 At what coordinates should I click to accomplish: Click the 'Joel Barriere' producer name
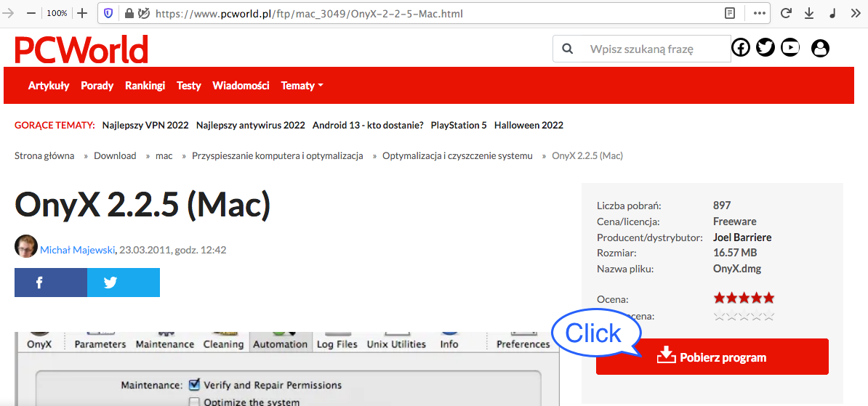tap(742, 237)
